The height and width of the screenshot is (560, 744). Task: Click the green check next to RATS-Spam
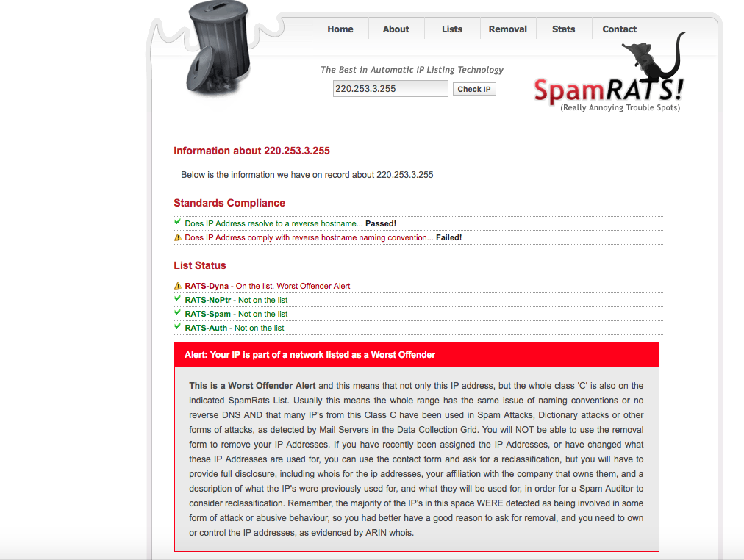point(177,312)
